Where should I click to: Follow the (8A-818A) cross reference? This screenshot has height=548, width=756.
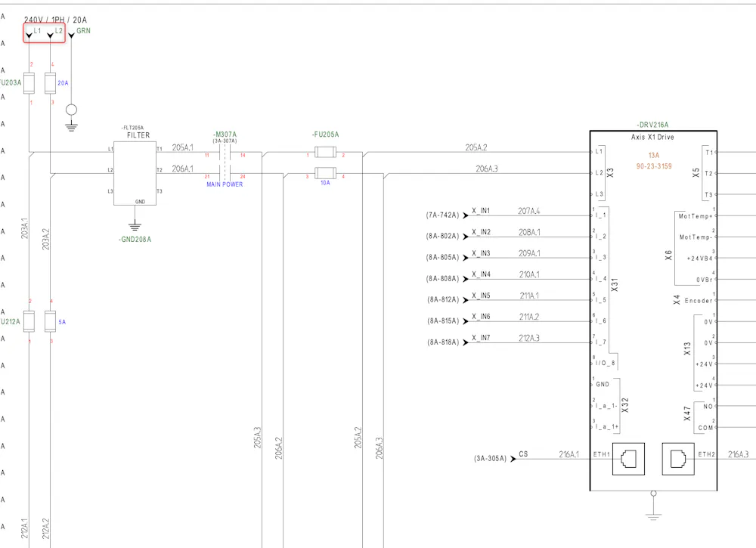443,342
